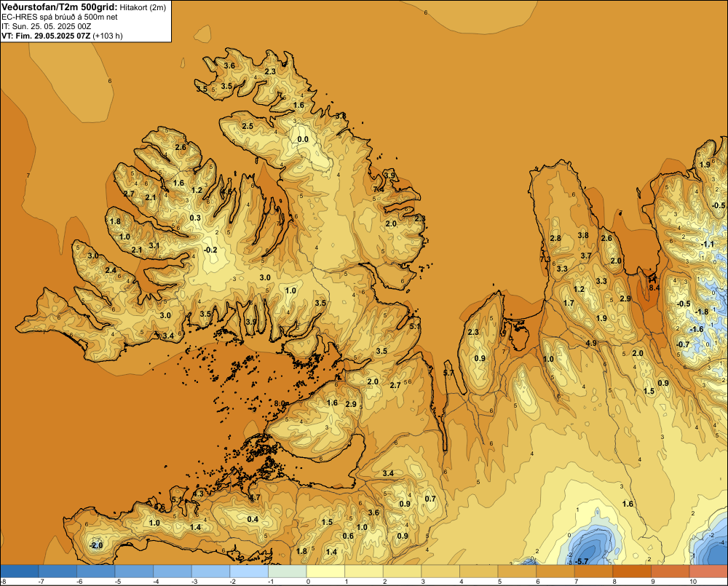This screenshot has height=586, width=728.
Task: Select the 0.3 temperature value on the map
Action: [x=195, y=218]
